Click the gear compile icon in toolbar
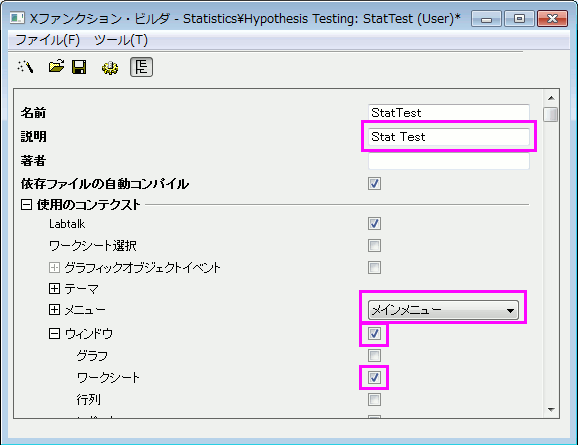Image resolution: width=578 pixels, height=445 pixels. click(110, 67)
